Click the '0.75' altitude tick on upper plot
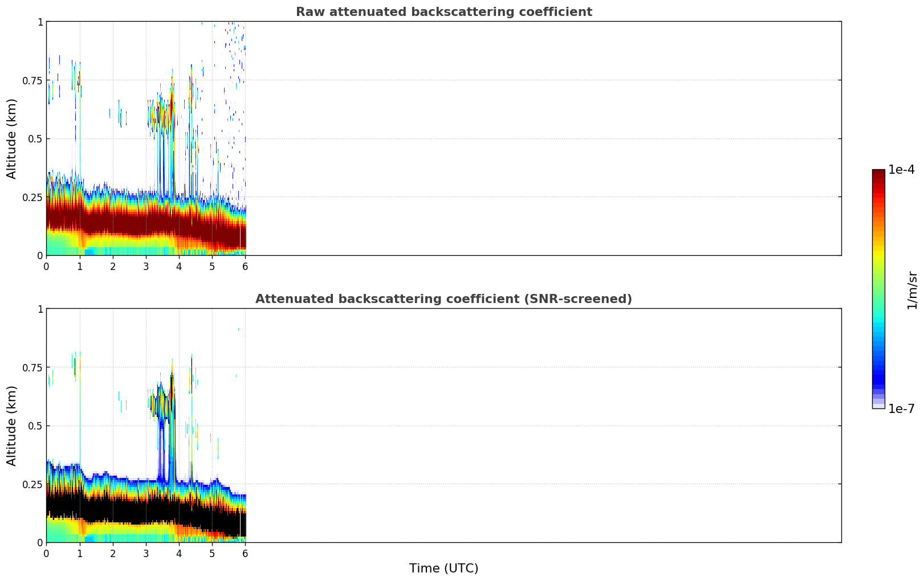Image resolution: width=924 pixels, height=581 pixels. click(x=33, y=80)
